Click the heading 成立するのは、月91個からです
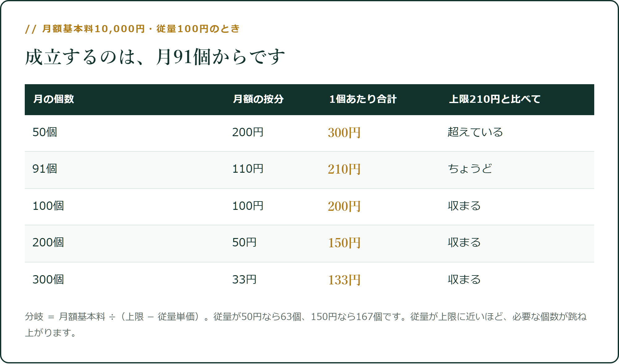This screenshot has height=364, width=619. [155, 57]
